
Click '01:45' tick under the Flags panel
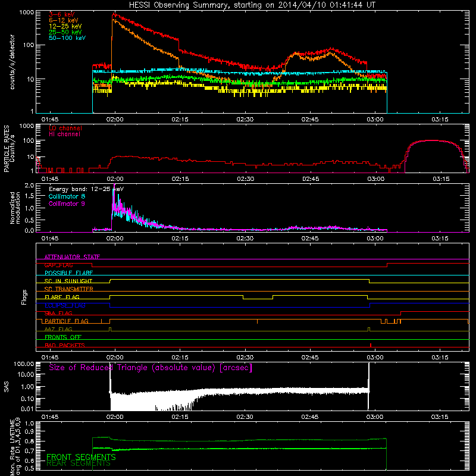point(50,358)
